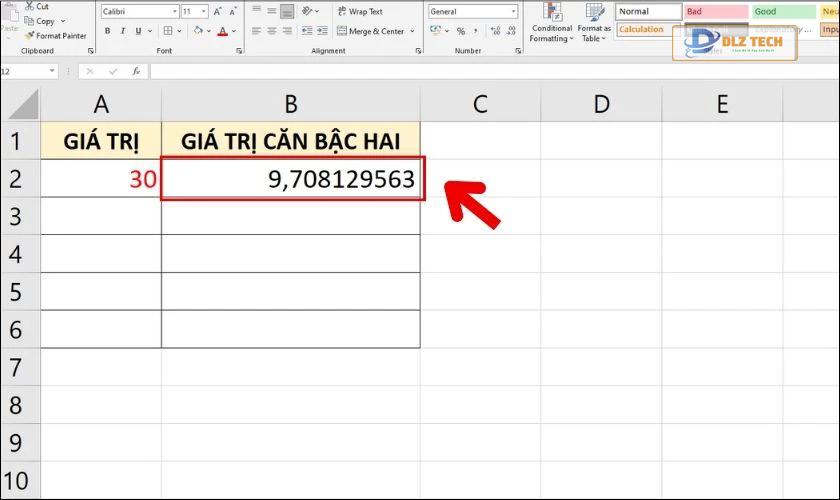
Task: Toggle Bold formatting
Action: 108,31
